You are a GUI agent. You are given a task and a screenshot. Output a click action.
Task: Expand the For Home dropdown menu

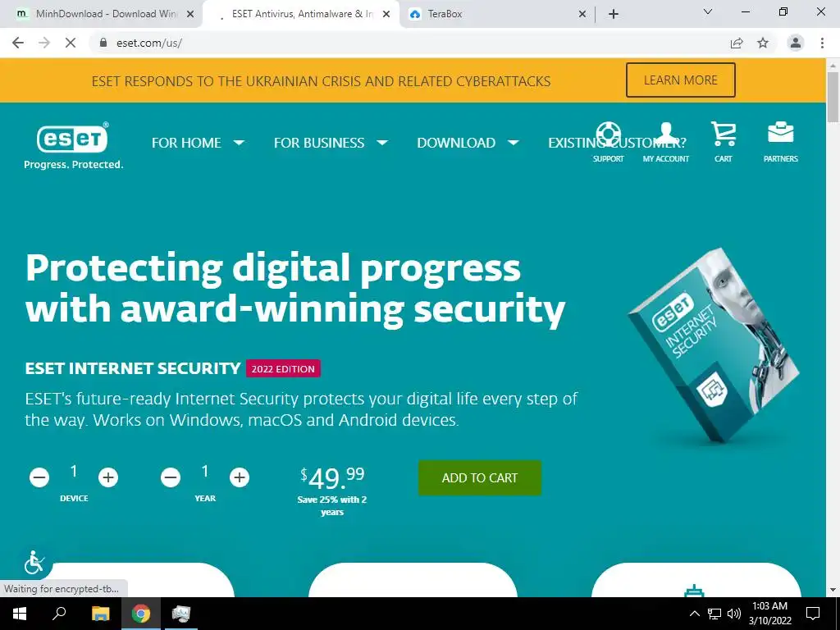pos(198,143)
